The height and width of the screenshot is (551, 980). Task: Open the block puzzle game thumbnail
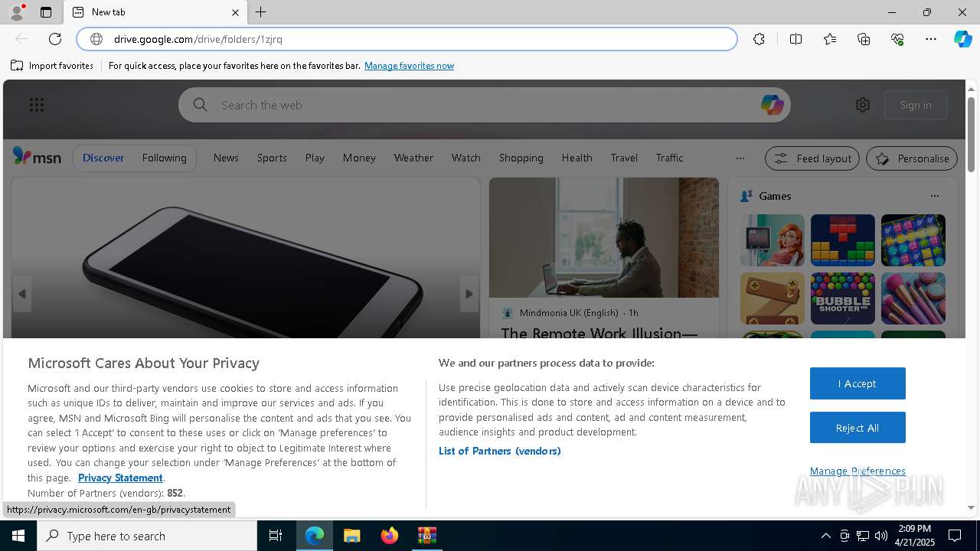(842, 240)
